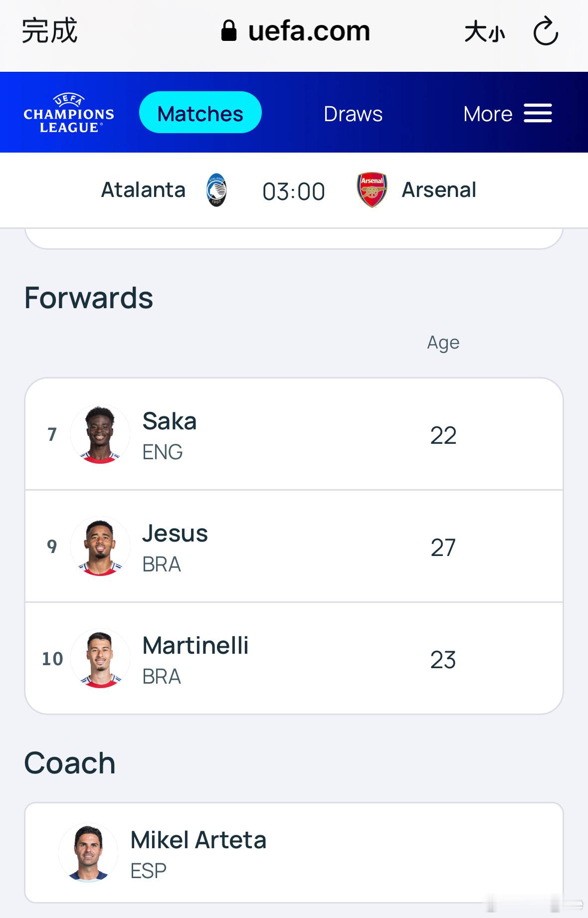Reload the page with the refresh icon
Image resolution: width=588 pixels, height=918 pixels.
pos(546,31)
